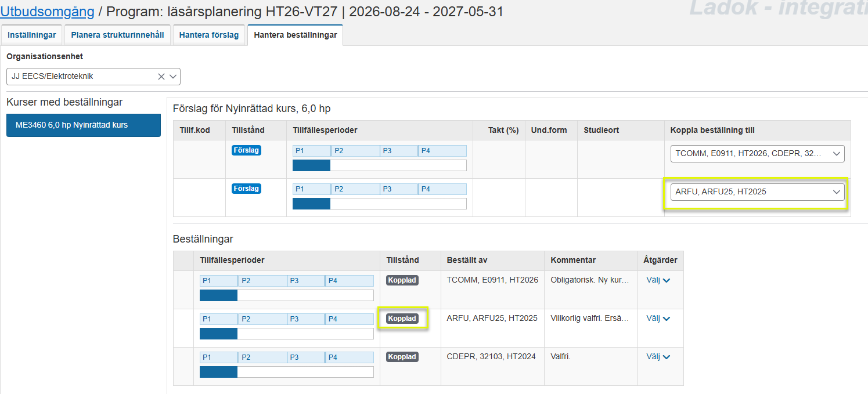Switch to the Inställningar tab

pyautogui.click(x=32, y=35)
